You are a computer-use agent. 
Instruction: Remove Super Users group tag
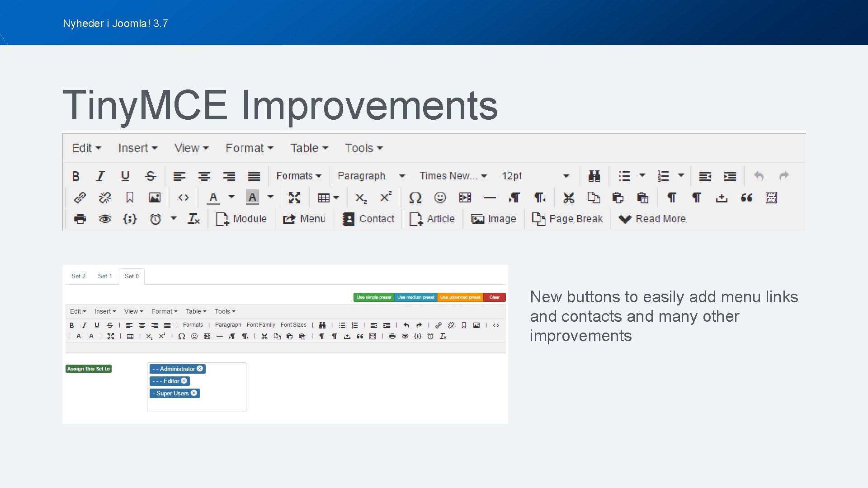coord(194,393)
